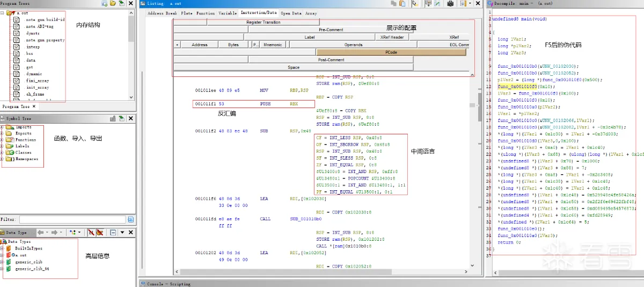Select the Instruction/Data tab

(x=259, y=13)
